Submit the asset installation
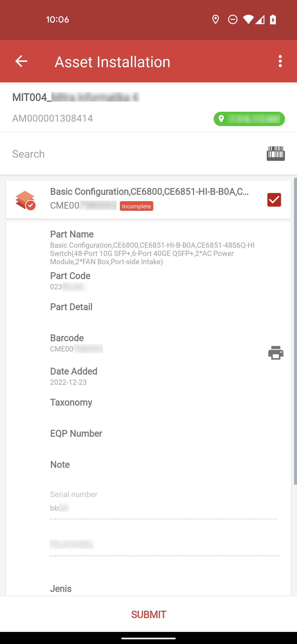 pyautogui.click(x=148, y=615)
